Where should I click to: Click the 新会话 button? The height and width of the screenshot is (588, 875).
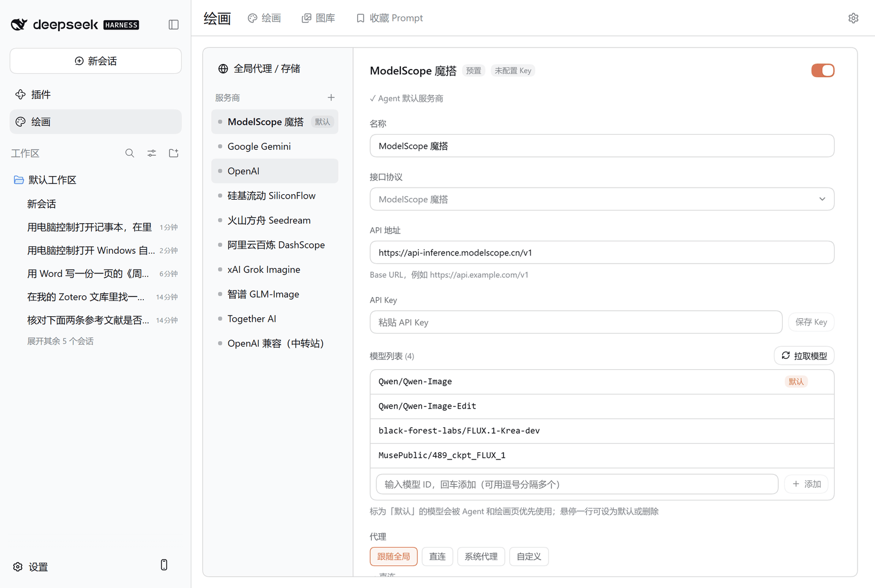(96, 61)
